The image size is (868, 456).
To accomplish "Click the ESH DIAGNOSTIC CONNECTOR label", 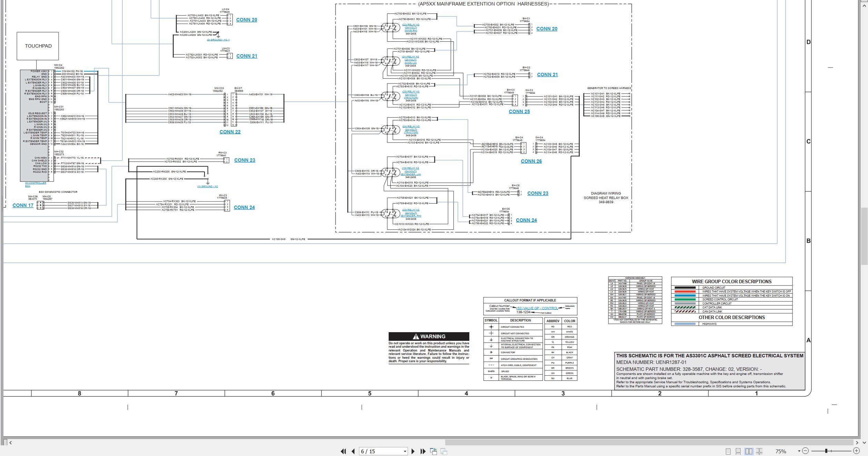I will 58,192.
